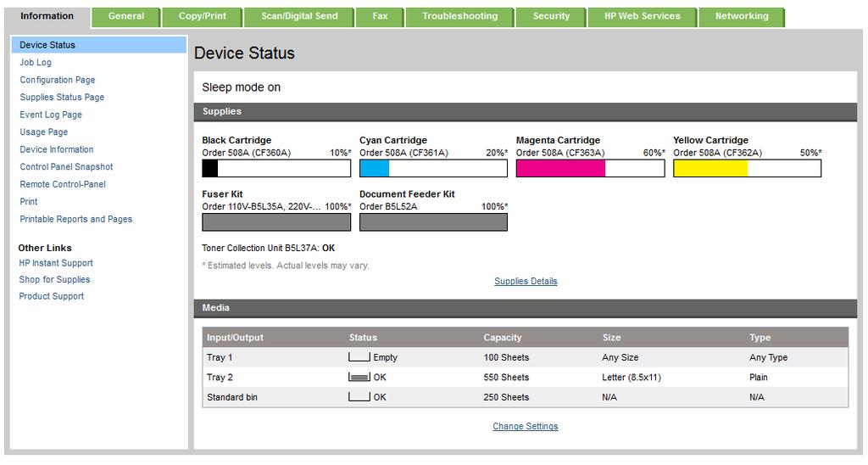View the Supplies Status Page
Viewport: 868px width, 465px height.
62,97
